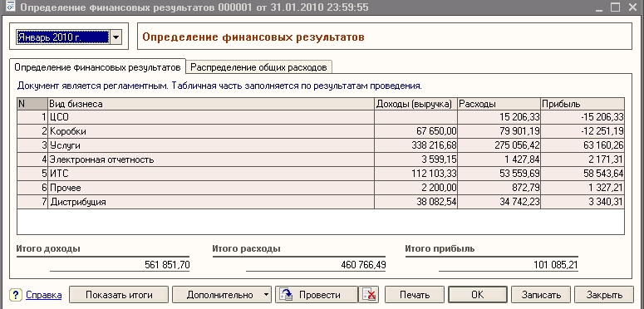Click the Провести button
This screenshot has height=309, width=644.
tap(317, 295)
